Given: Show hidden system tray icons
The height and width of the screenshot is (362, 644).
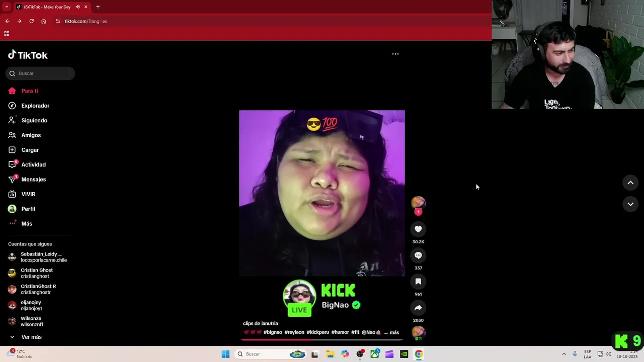Looking at the screenshot, I should pos(564,354).
